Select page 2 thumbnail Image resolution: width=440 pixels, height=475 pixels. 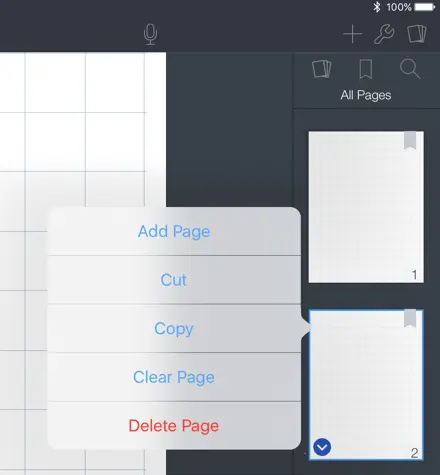point(366,385)
